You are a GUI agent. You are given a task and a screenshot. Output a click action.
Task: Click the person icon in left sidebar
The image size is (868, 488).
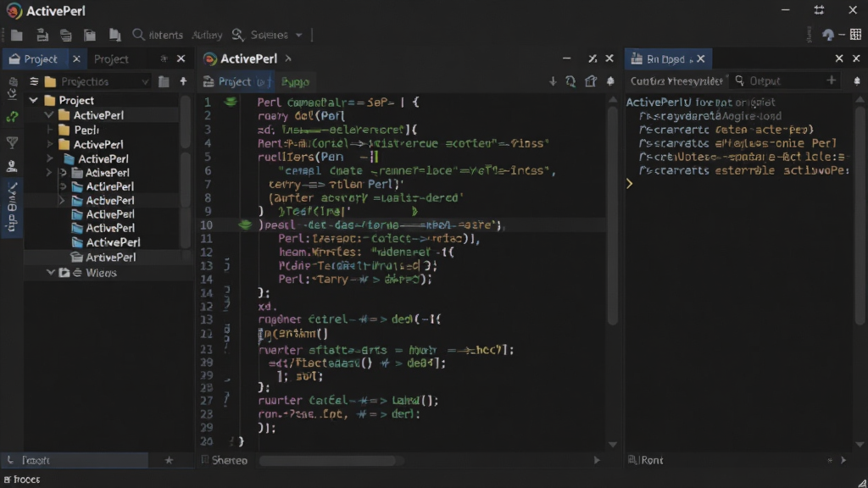[x=12, y=165]
